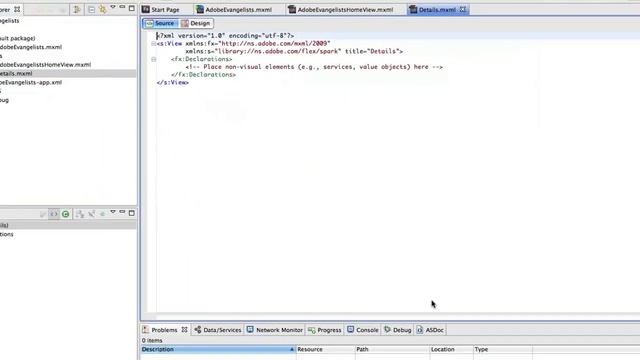Open the Data/Services tab
The image size is (640, 360).
tap(218, 330)
